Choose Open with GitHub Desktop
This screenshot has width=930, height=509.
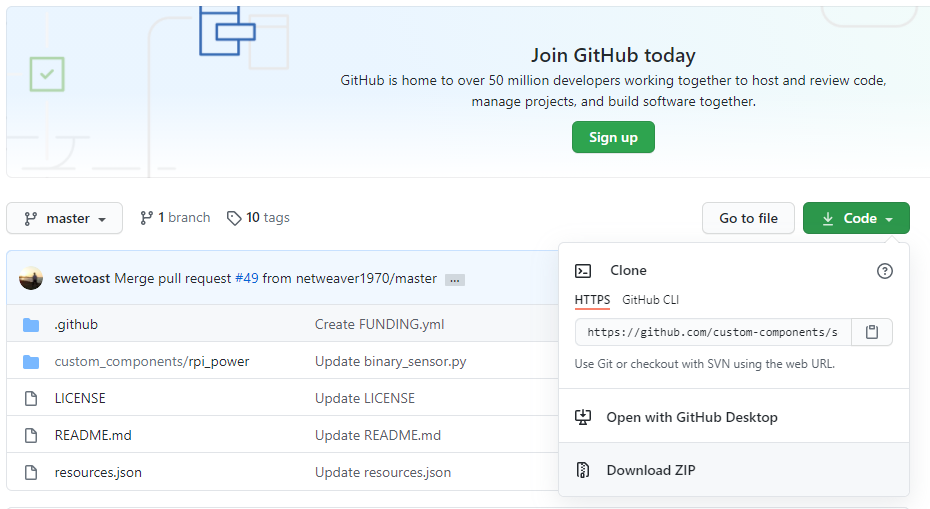(691, 417)
